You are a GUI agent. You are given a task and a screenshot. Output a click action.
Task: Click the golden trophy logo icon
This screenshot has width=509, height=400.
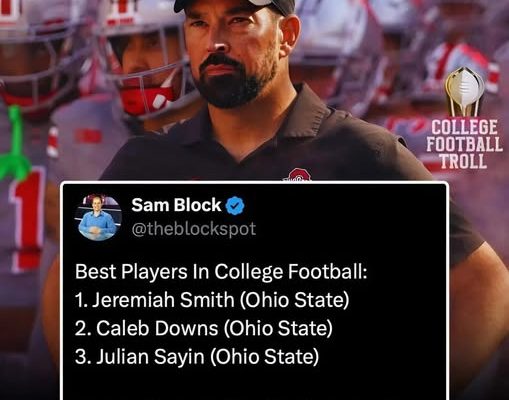point(465,91)
